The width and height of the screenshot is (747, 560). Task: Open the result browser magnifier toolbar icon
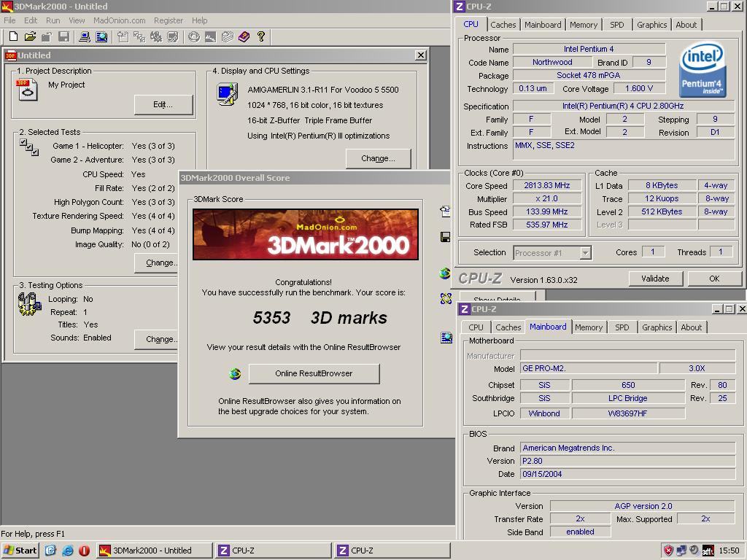(101, 36)
